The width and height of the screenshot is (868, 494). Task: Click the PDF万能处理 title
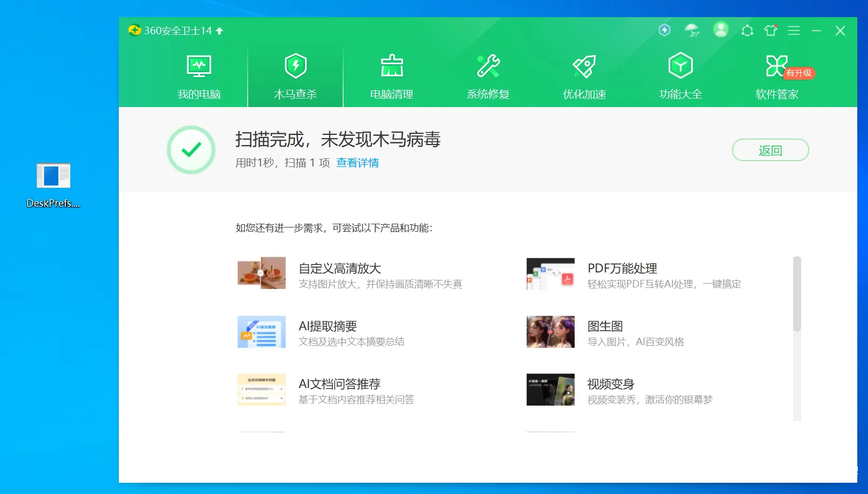coord(622,268)
